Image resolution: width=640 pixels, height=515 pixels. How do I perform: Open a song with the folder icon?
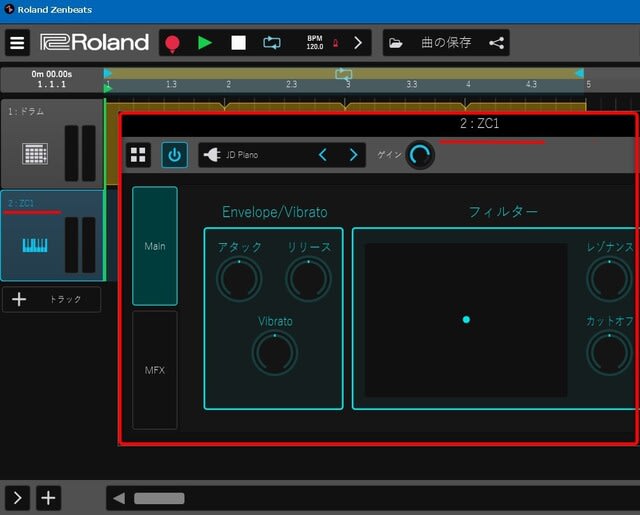396,43
